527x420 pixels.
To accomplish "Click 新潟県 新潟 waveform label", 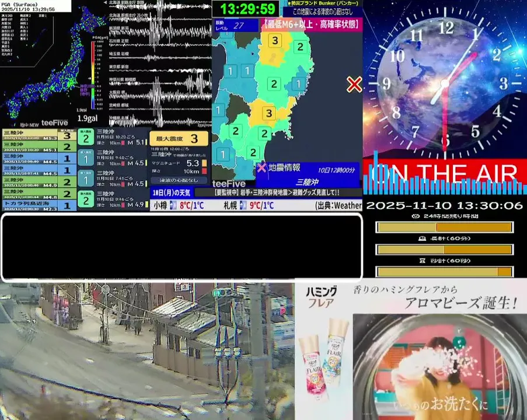I will click(x=118, y=28).
